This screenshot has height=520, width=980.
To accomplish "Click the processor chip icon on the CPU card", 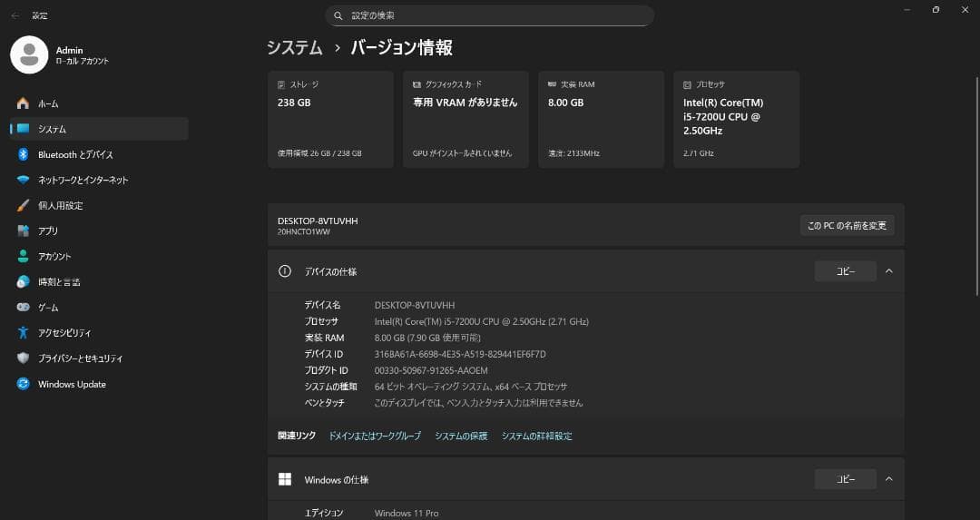I will pos(687,84).
